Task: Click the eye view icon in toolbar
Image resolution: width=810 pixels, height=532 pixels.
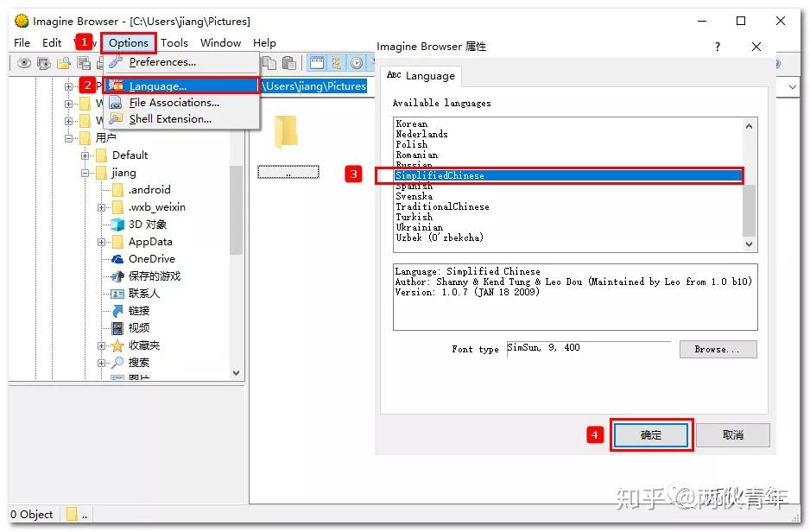Action: 24,64
